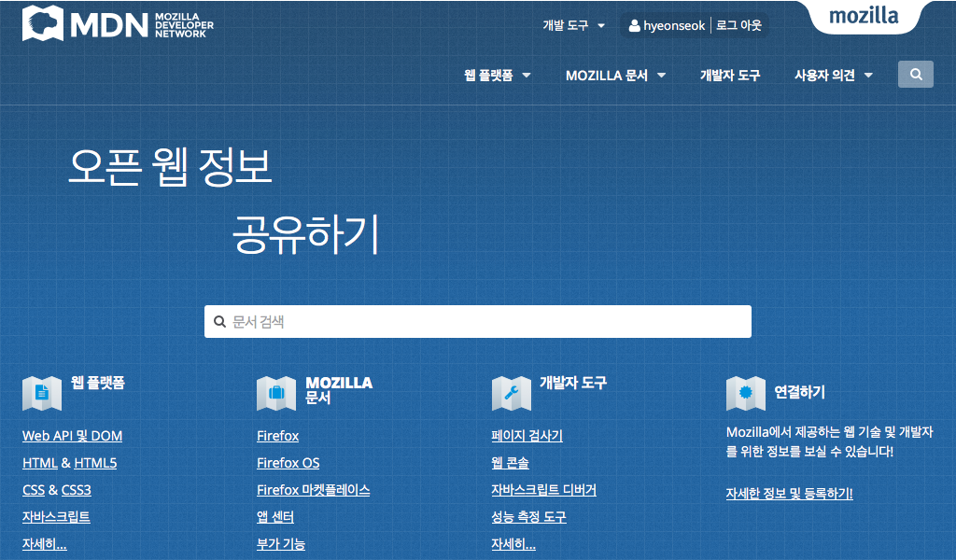956x560 pixels.
Task: Click the 연결하기 section heading
Action: [799, 392]
